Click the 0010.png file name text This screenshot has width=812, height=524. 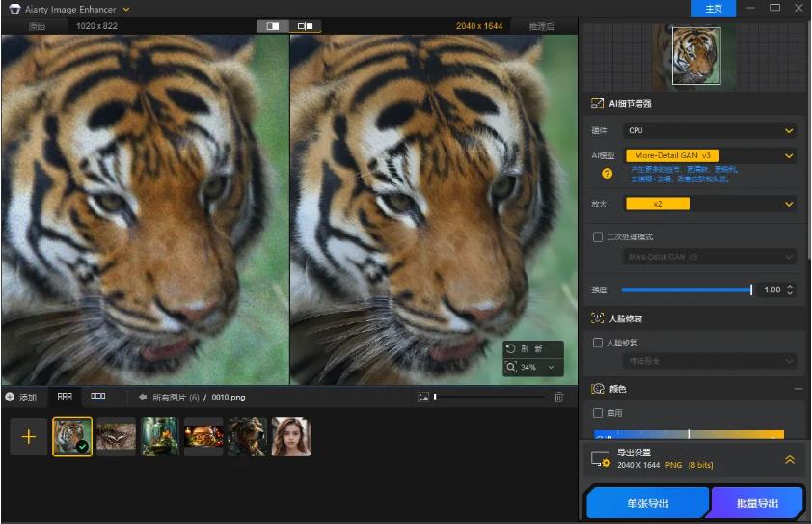point(229,398)
